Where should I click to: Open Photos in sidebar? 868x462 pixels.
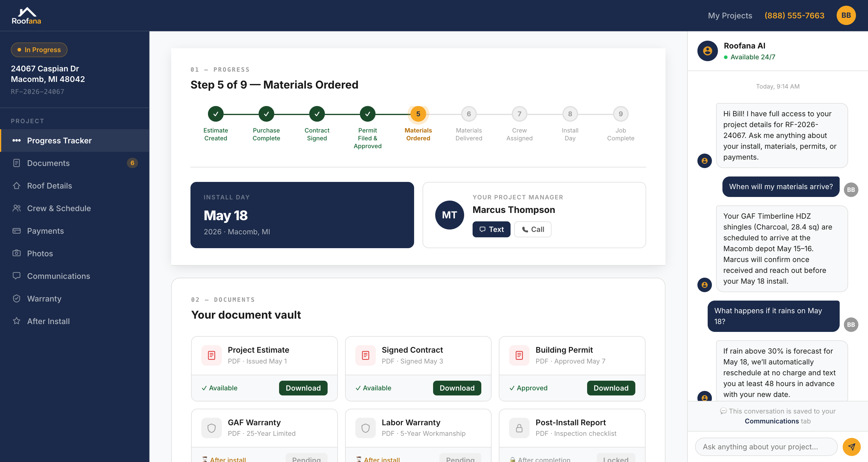pos(74,253)
